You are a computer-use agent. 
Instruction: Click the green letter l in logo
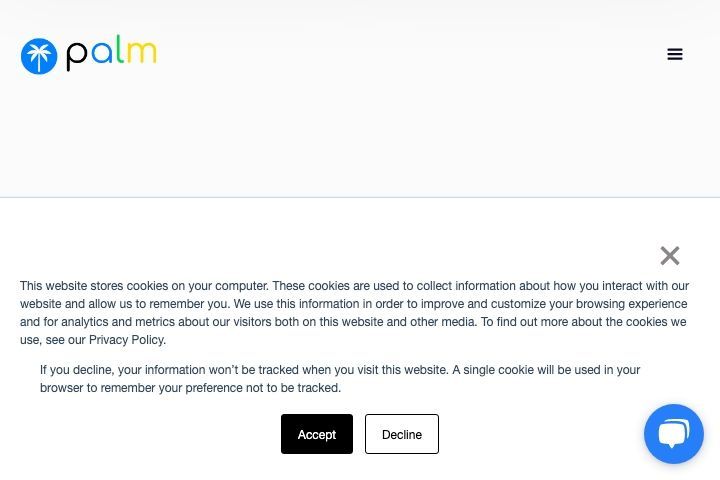click(119, 49)
